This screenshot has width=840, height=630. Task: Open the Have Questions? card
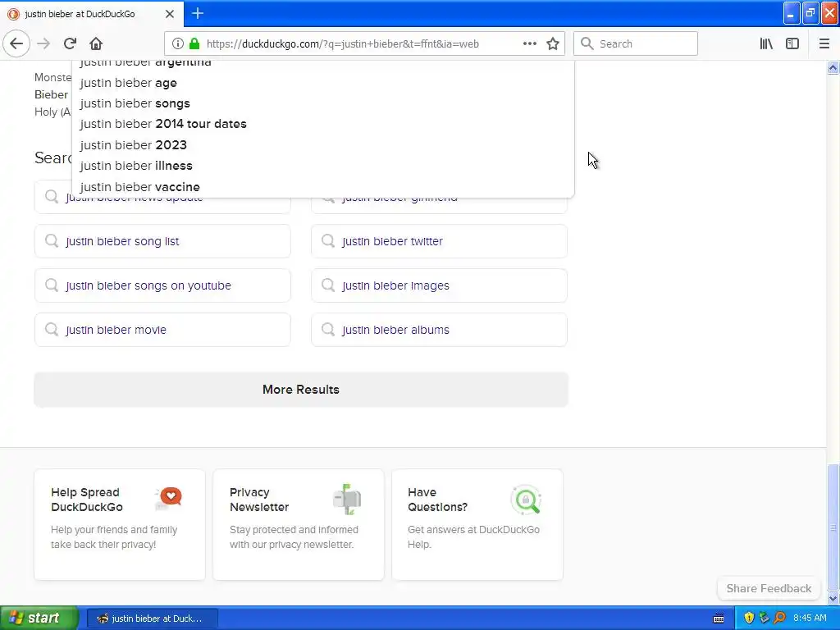tap(477, 524)
